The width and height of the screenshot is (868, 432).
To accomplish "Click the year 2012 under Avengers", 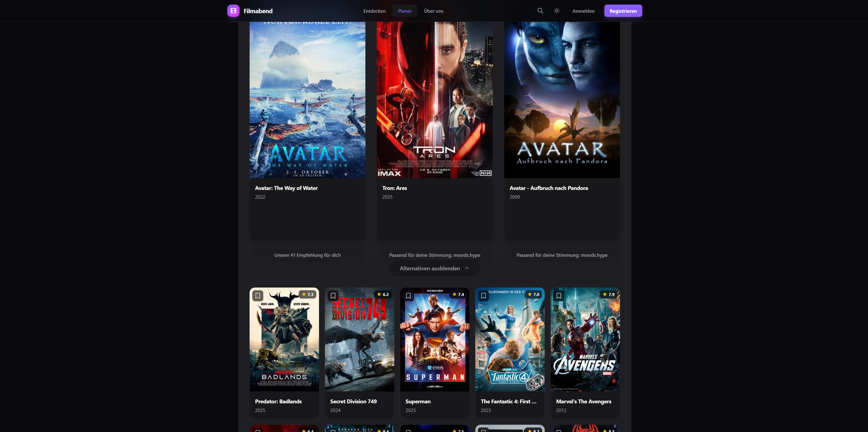I will (561, 410).
